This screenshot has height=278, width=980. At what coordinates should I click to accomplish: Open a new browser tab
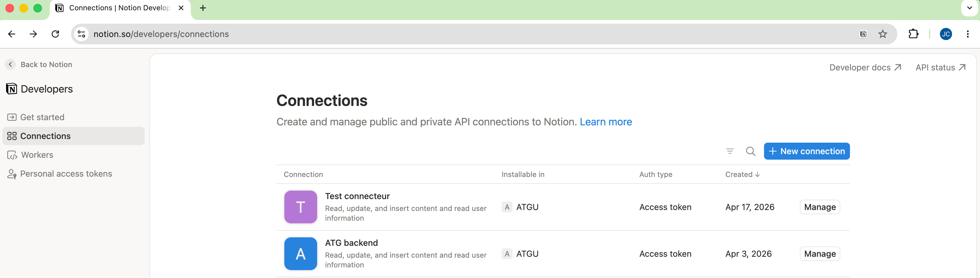click(203, 8)
